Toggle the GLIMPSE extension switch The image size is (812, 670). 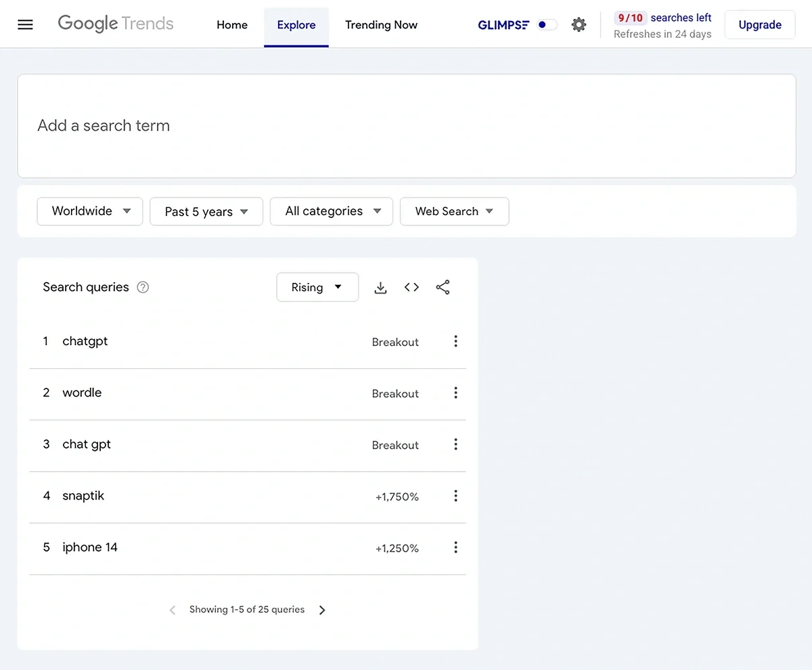tap(545, 24)
